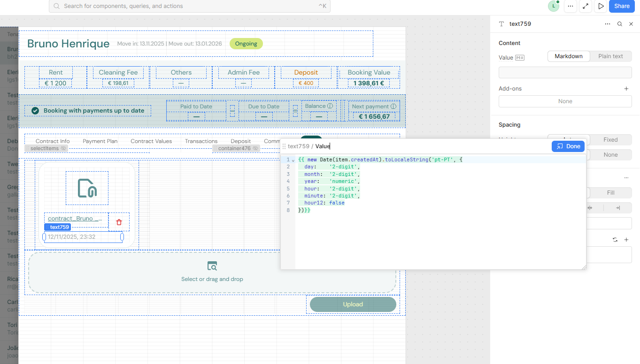Image resolution: width=640 pixels, height=364 pixels.
Task: Open search in the text759 inspector panel
Action: (619, 23)
